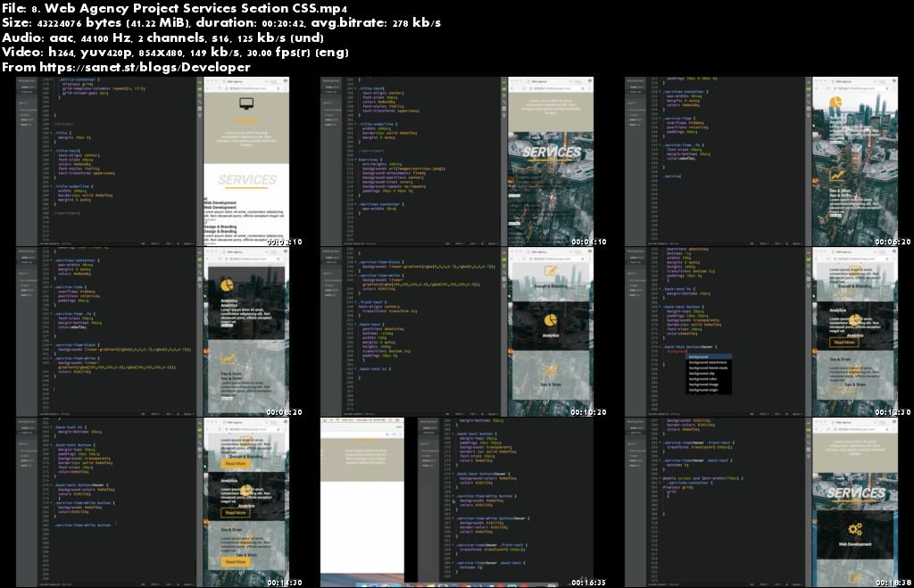Click the monitor icon in the 00:02:10 frame
The height and width of the screenshot is (588, 914).
pos(246,104)
